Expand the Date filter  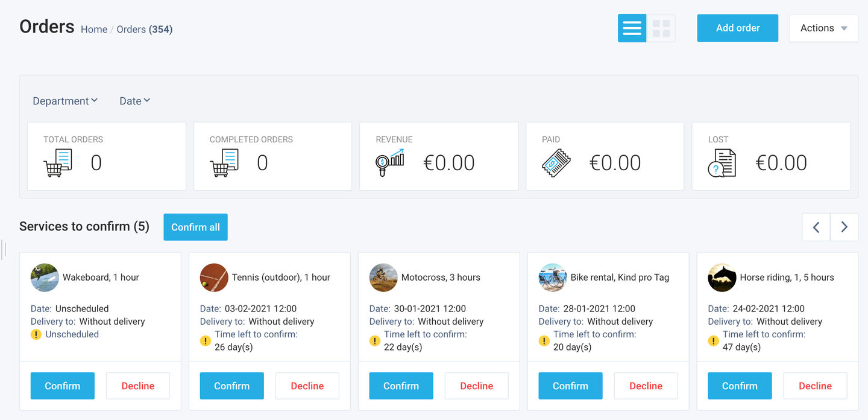135,101
